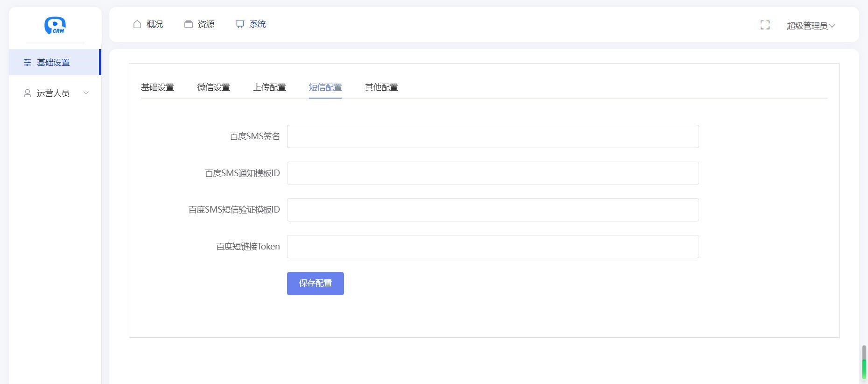The height and width of the screenshot is (384, 868).
Task: Click the 百度SMS短信验证模板ID label text
Action: point(234,210)
